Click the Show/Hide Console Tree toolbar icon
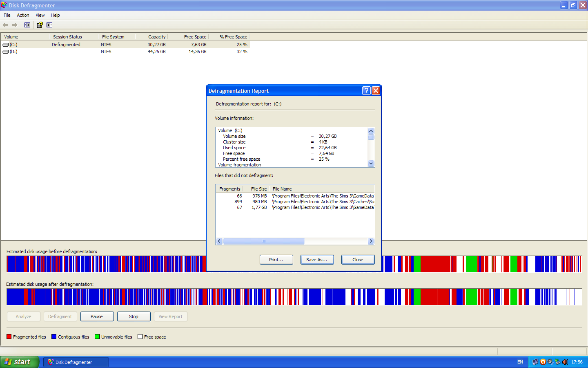This screenshot has width=588, height=368. [27, 25]
